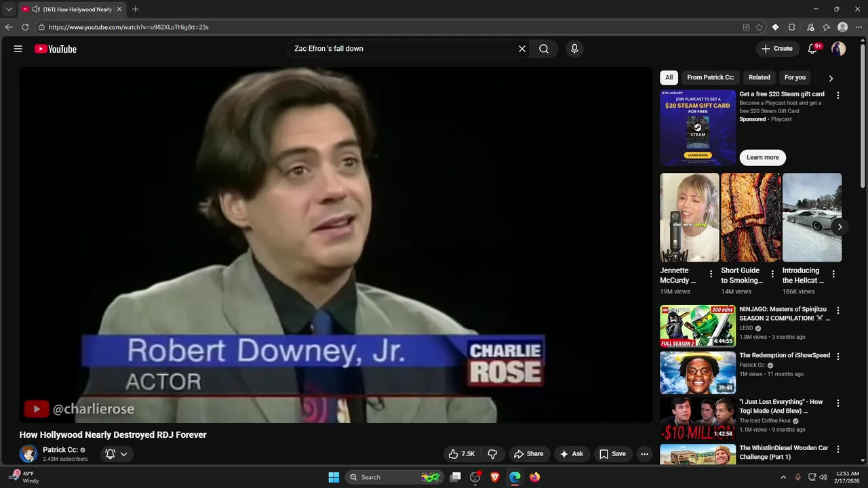Go to the YouTube home logo
Viewport: 868px width, 488px height.
point(56,49)
